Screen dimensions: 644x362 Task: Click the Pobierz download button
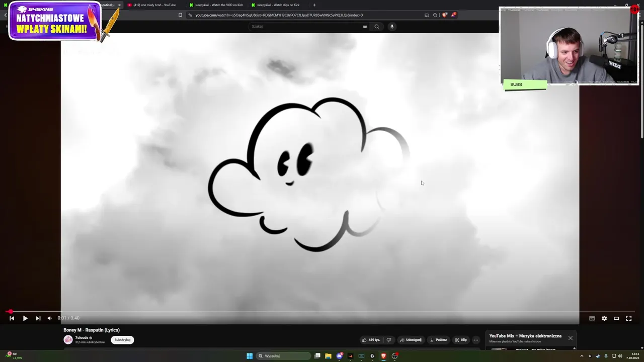(x=438, y=340)
